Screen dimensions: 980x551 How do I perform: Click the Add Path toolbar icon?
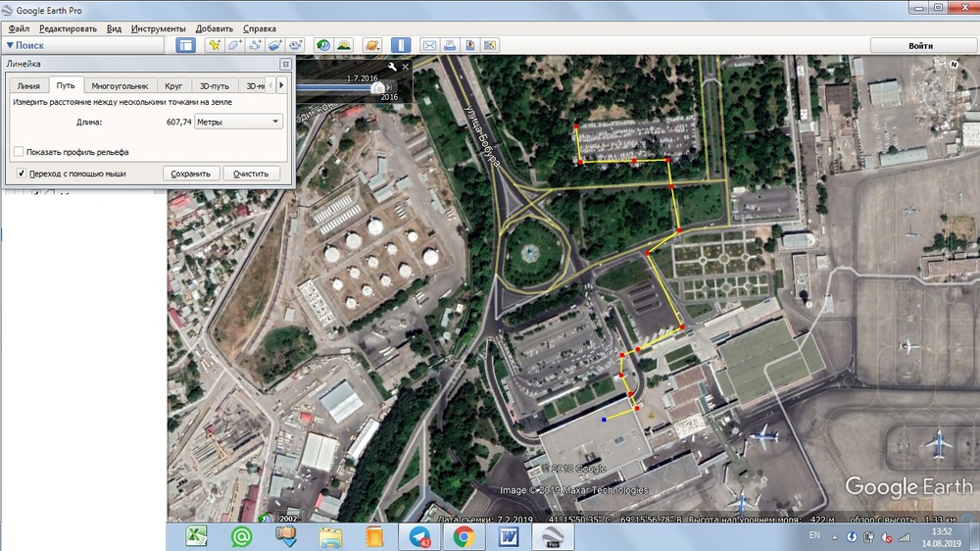pos(256,45)
